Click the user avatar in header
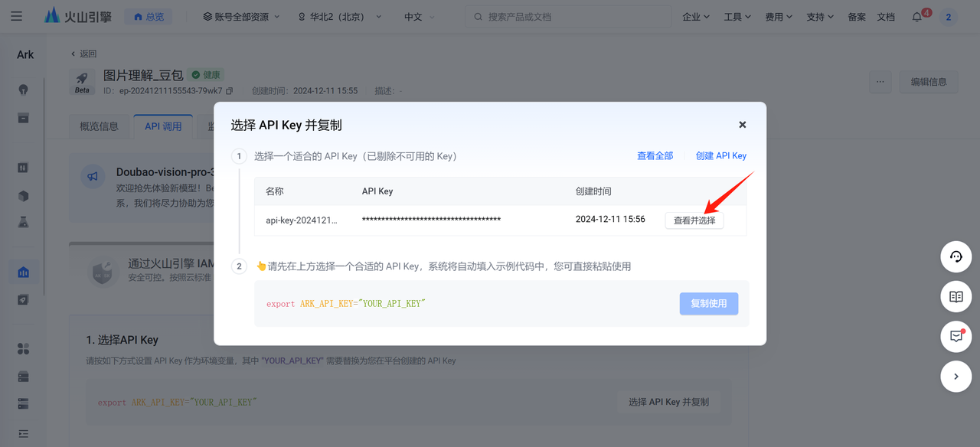 pos(948,17)
